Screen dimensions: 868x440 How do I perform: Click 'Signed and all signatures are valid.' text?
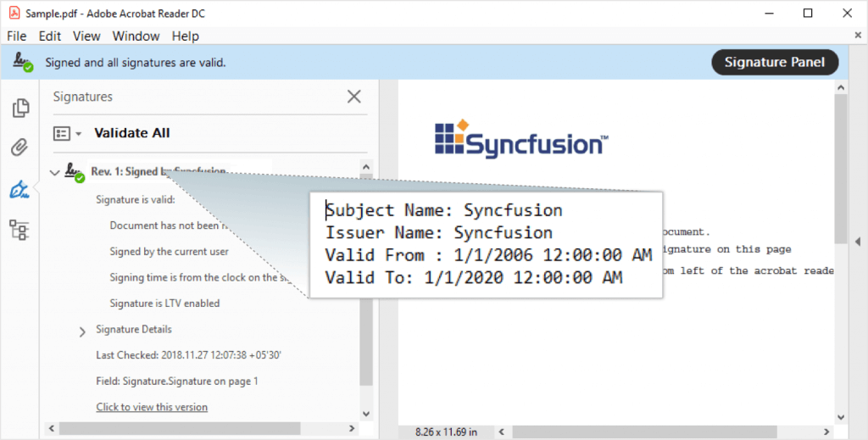point(136,63)
